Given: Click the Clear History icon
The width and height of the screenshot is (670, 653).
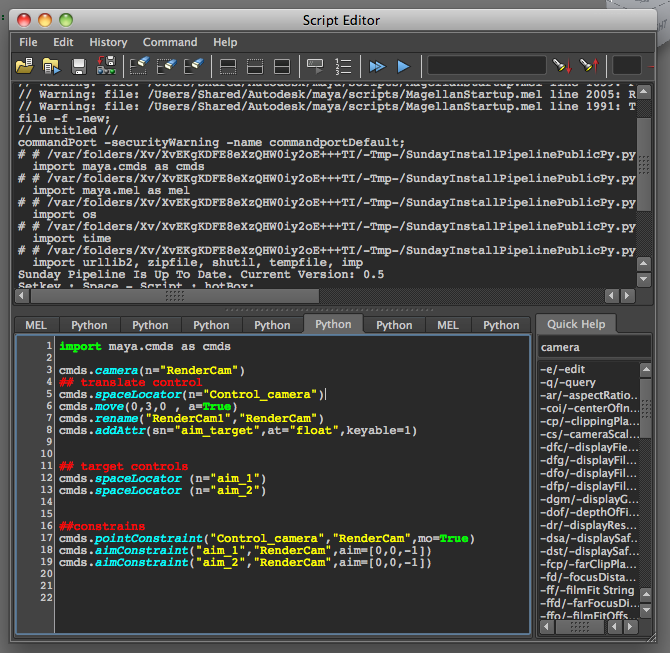Looking at the screenshot, I should 139,66.
